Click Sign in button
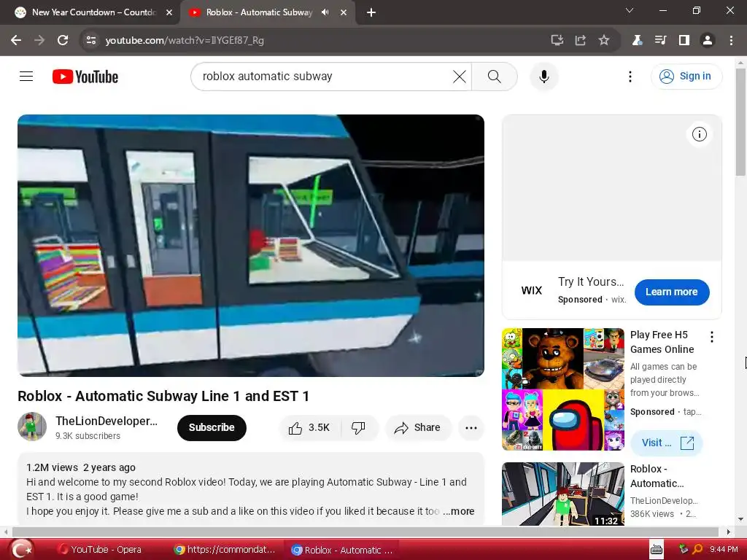The height and width of the screenshot is (560, 747). 686,76
